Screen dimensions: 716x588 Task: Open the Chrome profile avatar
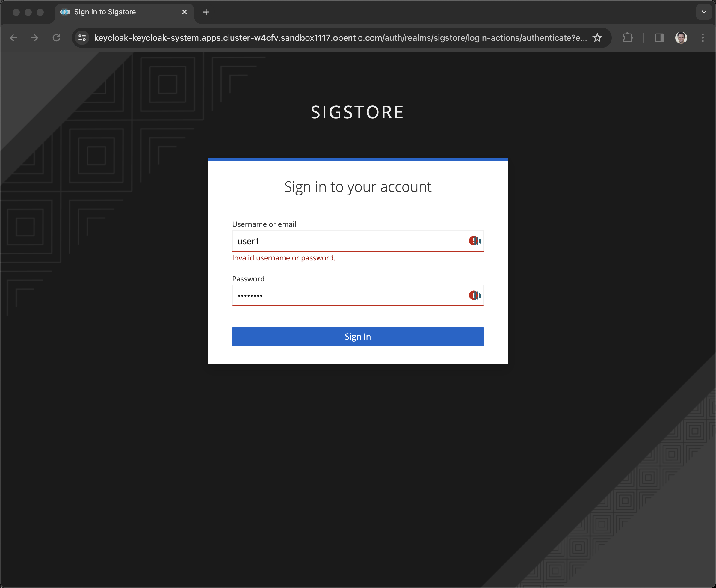[x=681, y=37]
